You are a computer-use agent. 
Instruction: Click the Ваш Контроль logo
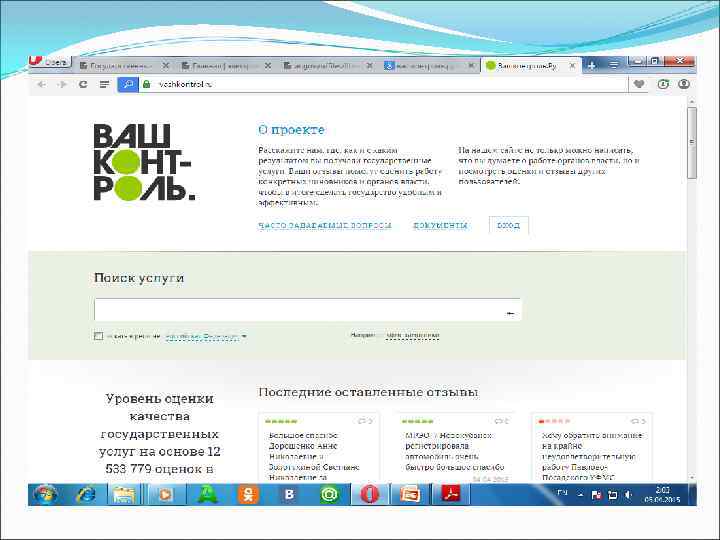(x=144, y=162)
